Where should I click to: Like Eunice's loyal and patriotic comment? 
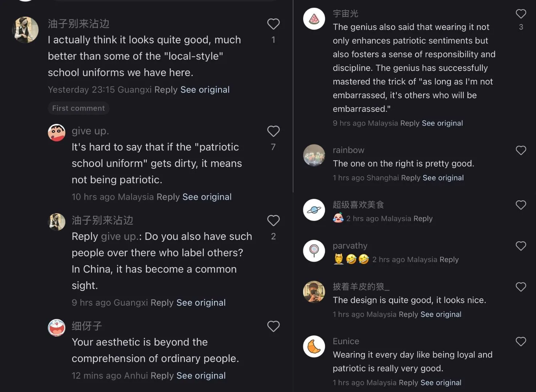tap(521, 342)
